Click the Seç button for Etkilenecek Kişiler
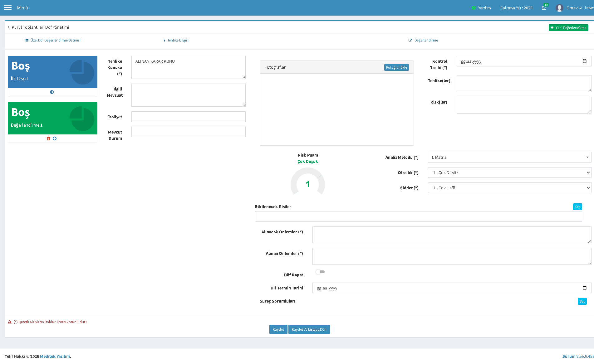 577,207
